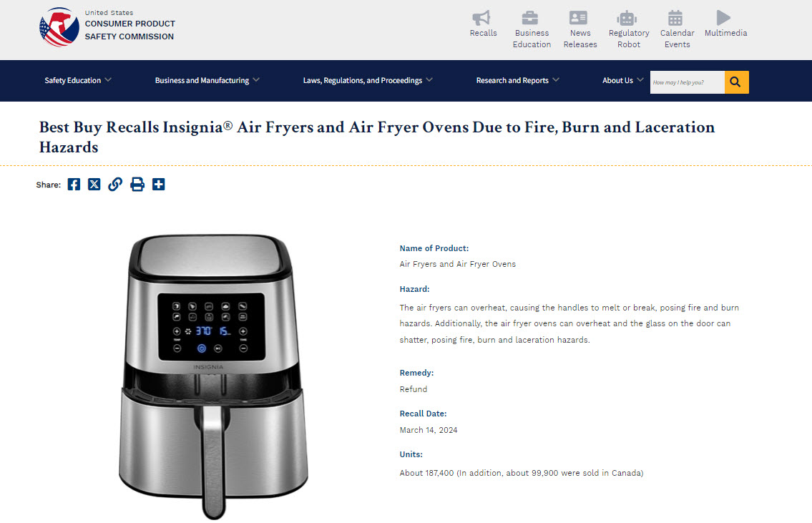This screenshot has height=523, width=812.
Task: Open the News Releases icon
Action: [578, 18]
